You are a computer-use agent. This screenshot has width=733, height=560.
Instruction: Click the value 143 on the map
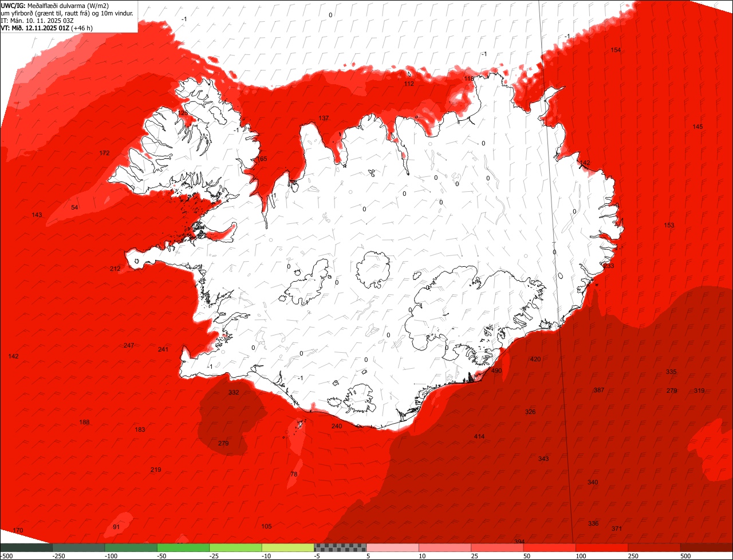click(x=37, y=215)
